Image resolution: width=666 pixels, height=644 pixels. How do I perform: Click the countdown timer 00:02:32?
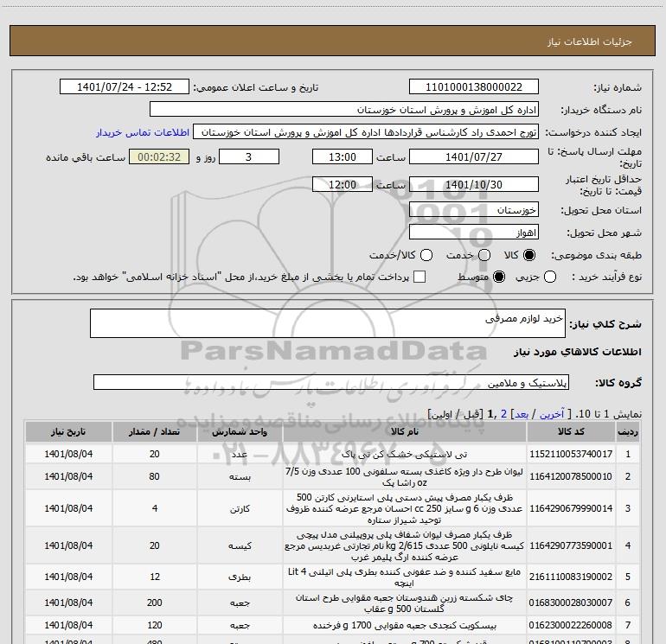pyautogui.click(x=159, y=156)
